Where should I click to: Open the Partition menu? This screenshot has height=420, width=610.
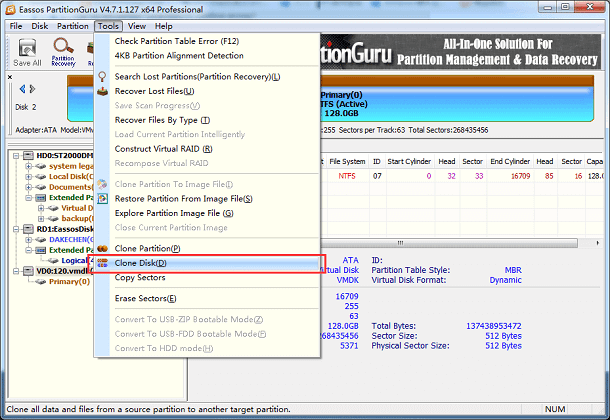click(x=73, y=26)
